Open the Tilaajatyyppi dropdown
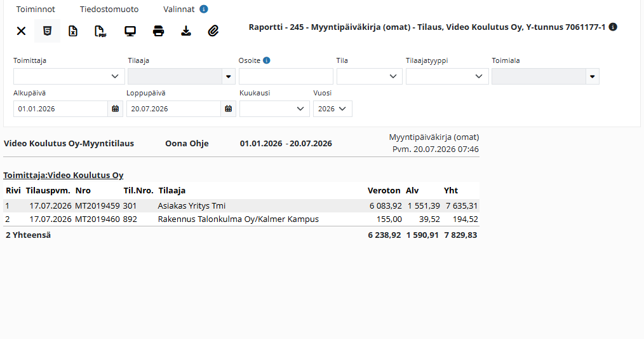Viewport: 644px width, 339px height. 447,76
